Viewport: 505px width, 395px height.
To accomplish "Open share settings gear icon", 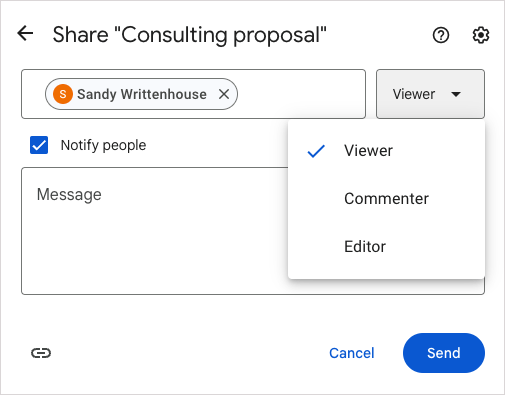I will click(x=481, y=35).
